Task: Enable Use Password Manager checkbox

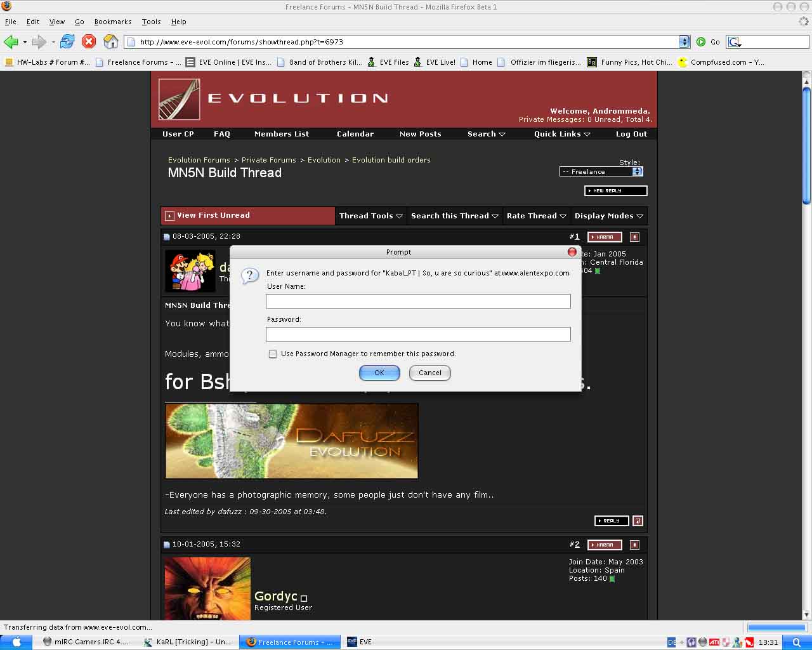Action: pos(273,354)
